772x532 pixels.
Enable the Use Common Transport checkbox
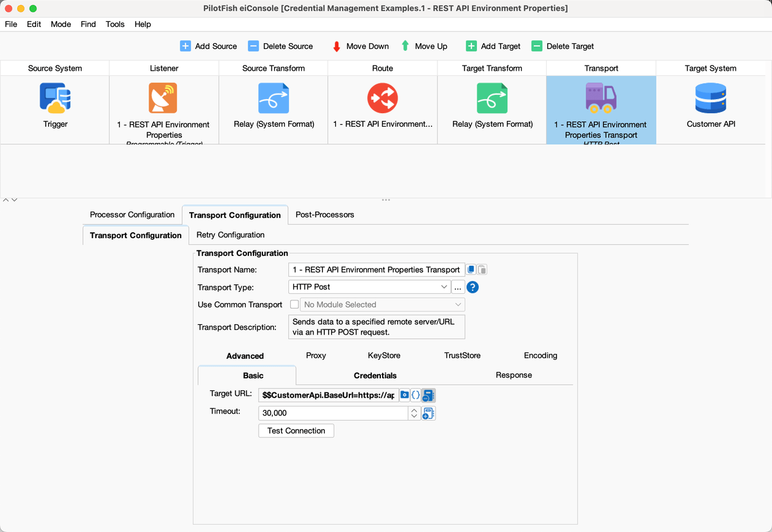pyautogui.click(x=295, y=304)
